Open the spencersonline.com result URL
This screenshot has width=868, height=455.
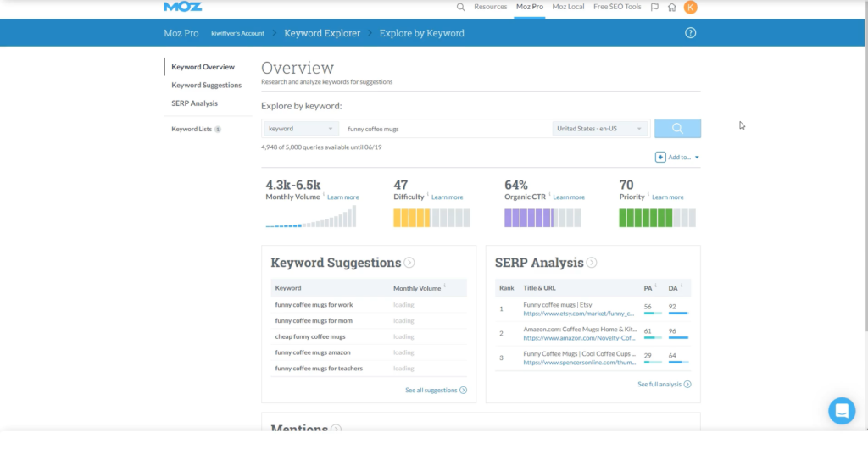point(580,363)
